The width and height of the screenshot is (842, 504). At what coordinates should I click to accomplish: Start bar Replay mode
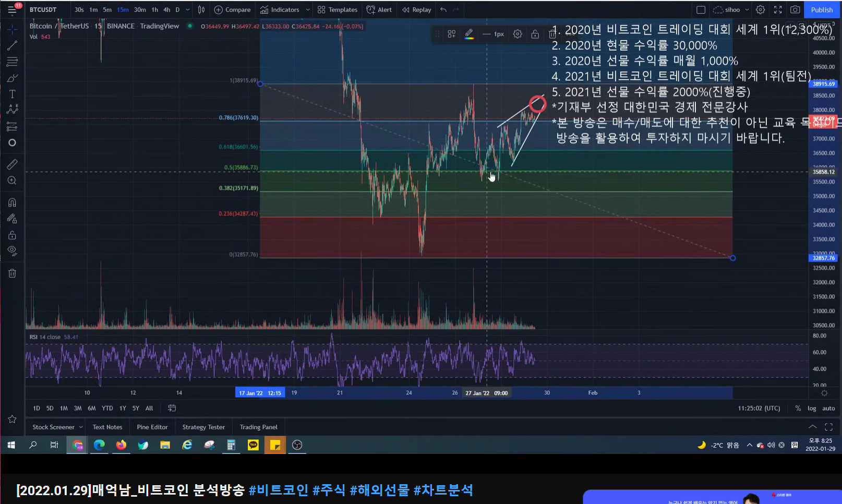(x=416, y=9)
